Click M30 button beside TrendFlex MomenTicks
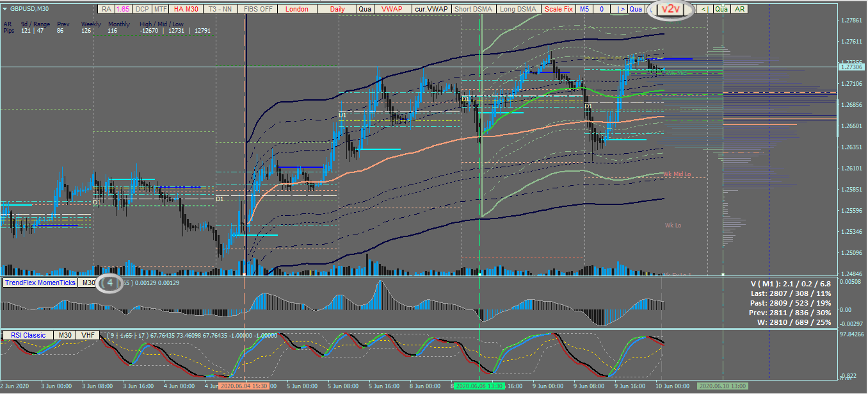The height and width of the screenshot is (394, 868). pos(86,283)
